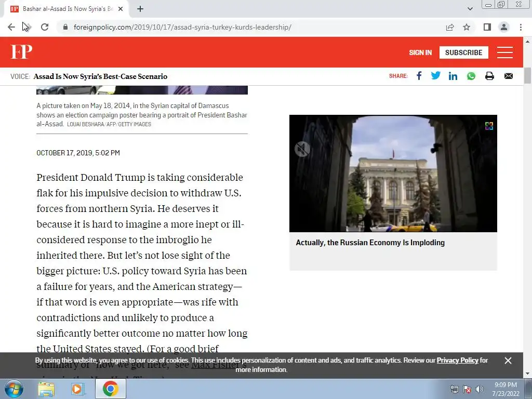The image size is (532, 399).
Task: Click the sticky article title text
Action: coord(100,76)
